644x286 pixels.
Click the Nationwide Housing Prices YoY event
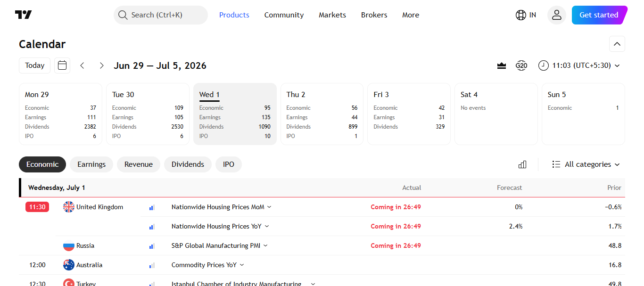coord(216,226)
